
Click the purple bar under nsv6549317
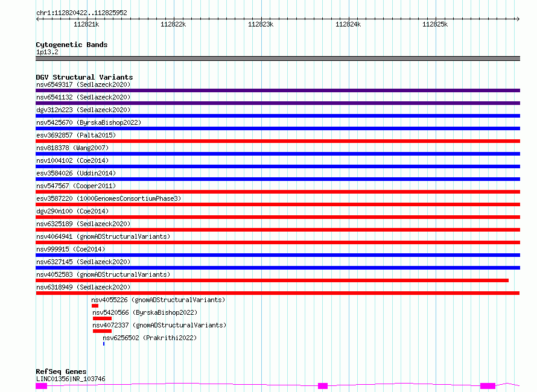click(x=278, y=90)
